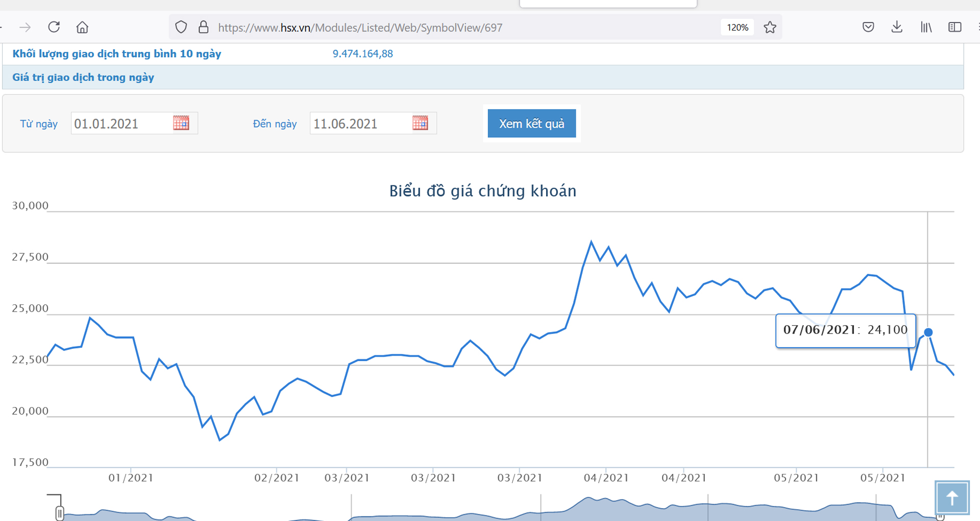Save page to Pocket
Screen dimensions: 980x521
pyautogui.click(x=868, y=27)
